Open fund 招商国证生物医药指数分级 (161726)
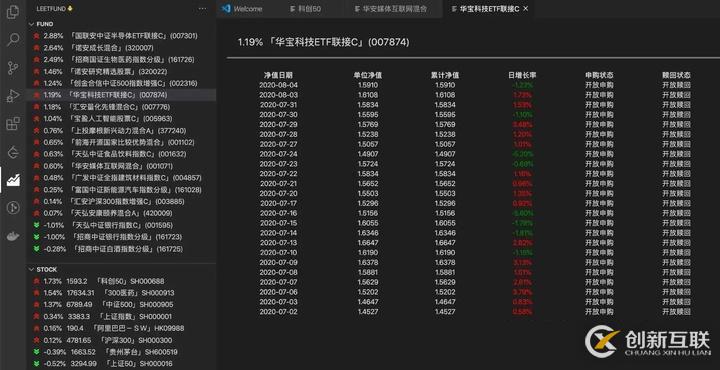The width and height of the screenshot is (720, 370). point(122,60)
